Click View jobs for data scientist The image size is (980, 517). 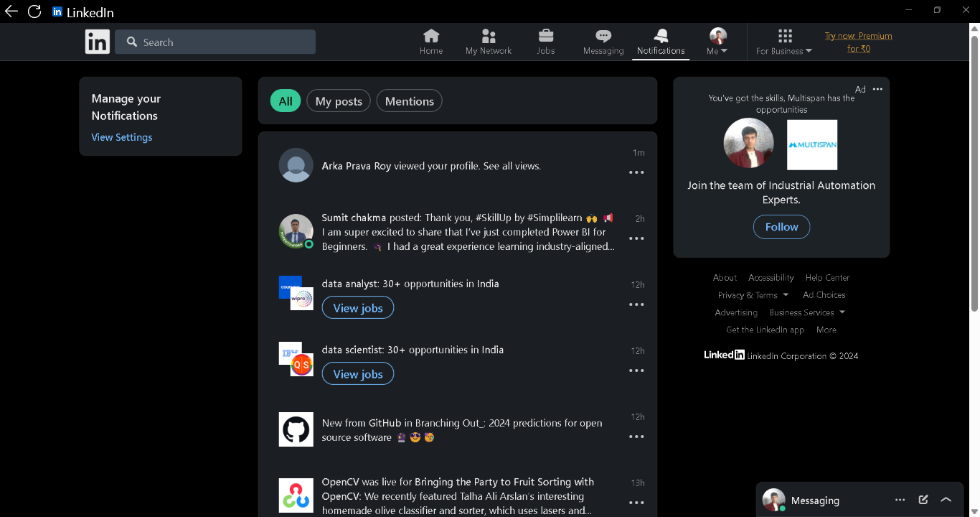pyautogui.click(x=358, y=374)
